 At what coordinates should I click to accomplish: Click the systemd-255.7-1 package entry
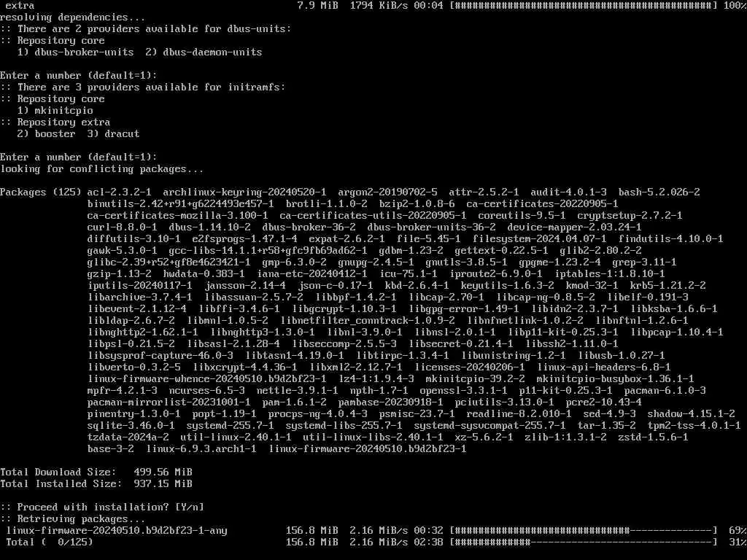point(230,426)
